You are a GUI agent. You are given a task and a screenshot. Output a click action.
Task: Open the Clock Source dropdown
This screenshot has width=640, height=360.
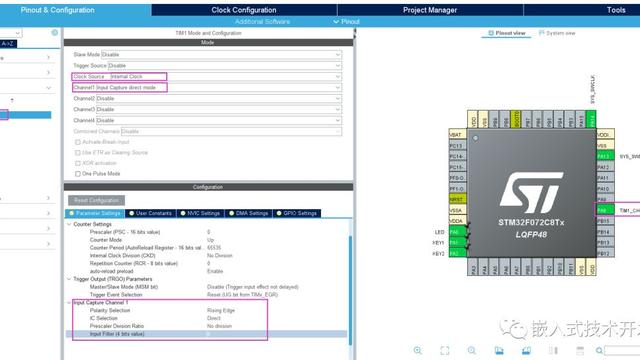[225, 76]
